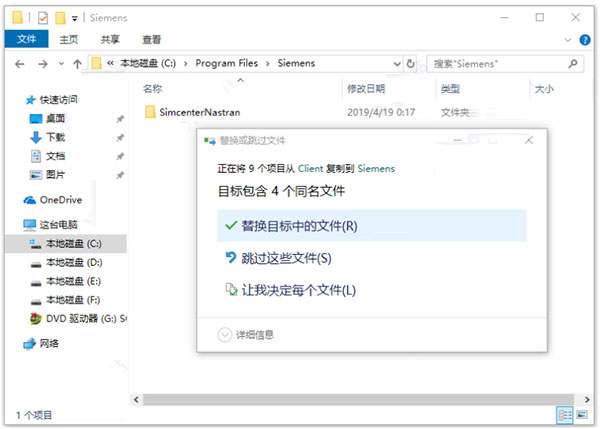
Task: Switch to the 共享 ribbon tab
Action: point(110,39)
